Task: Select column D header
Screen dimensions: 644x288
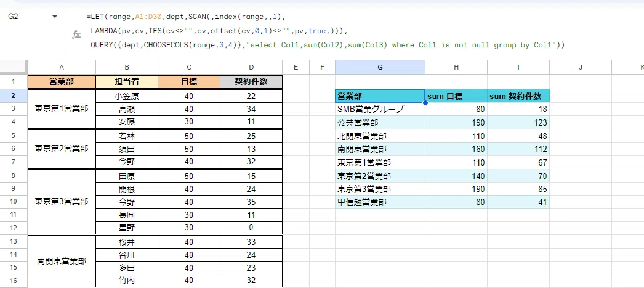Action: click(251, 68)
